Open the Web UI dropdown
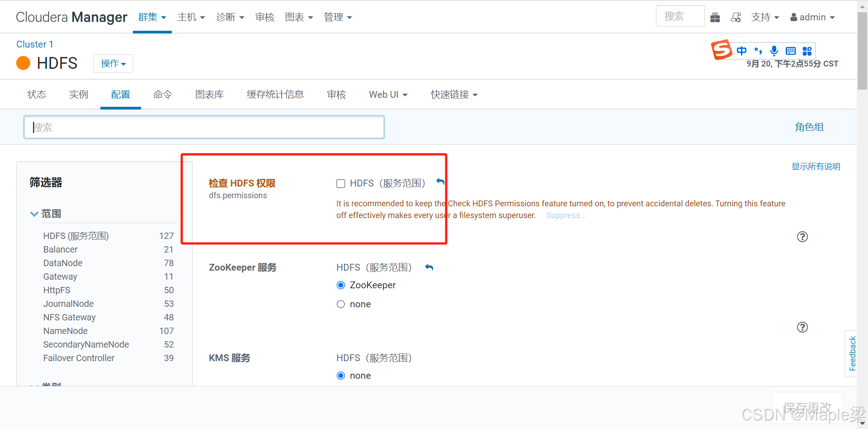 pyautogui.click(x=388, y=95)
